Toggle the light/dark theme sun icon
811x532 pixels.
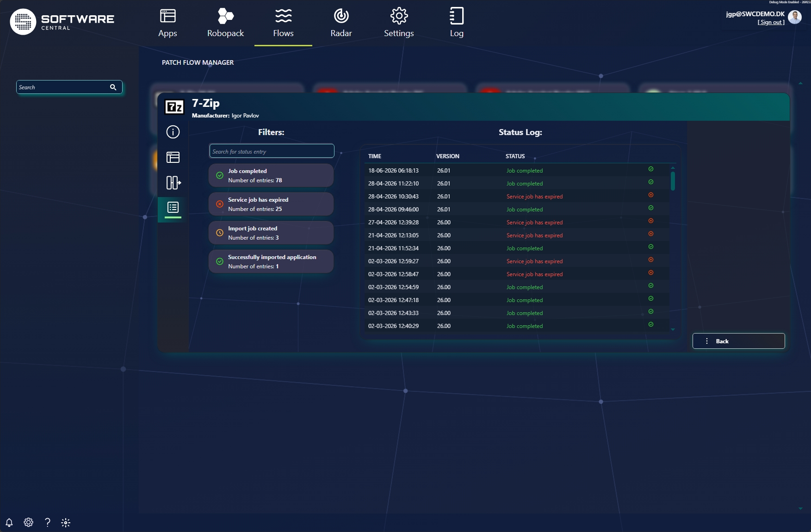(66, 522)
